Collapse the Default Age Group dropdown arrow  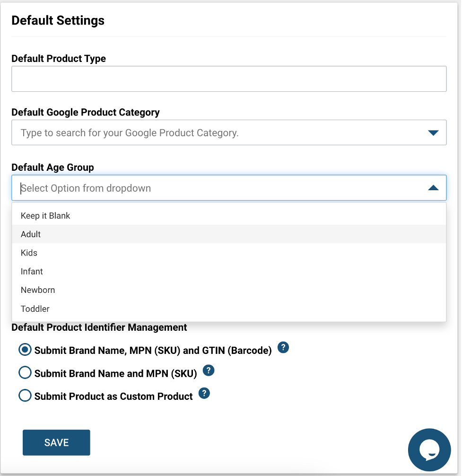pyautogui.click(x=433, y=188)
